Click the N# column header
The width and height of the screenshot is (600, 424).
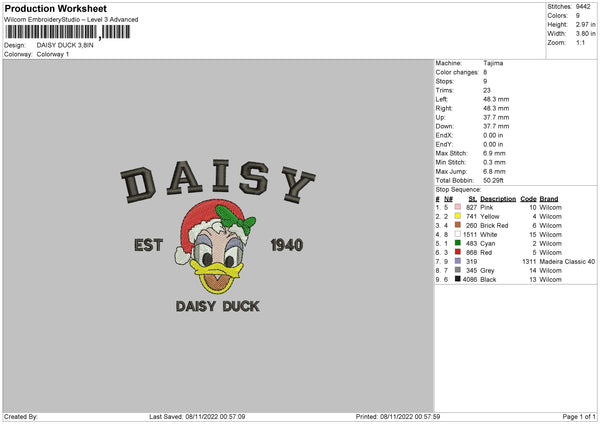tap(448, 199)
